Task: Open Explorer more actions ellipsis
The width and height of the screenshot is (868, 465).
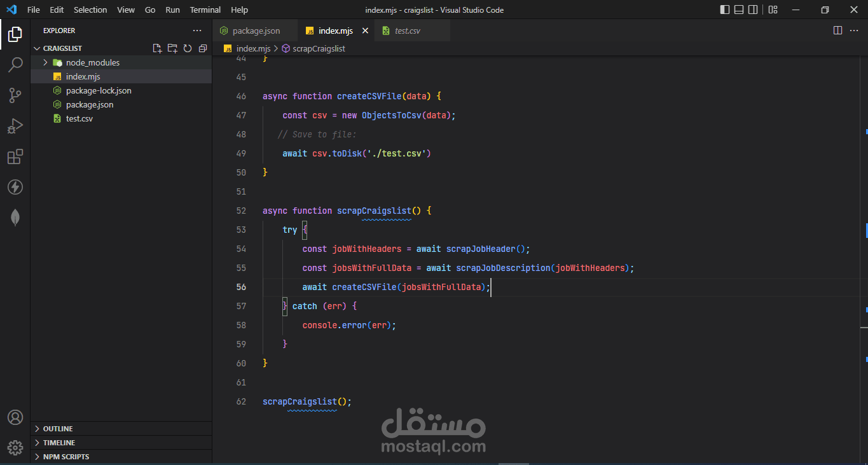Action: [x=197, y=31]
